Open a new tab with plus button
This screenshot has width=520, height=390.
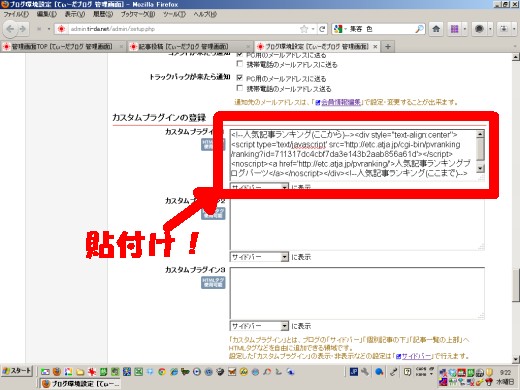tap(388, 46)
